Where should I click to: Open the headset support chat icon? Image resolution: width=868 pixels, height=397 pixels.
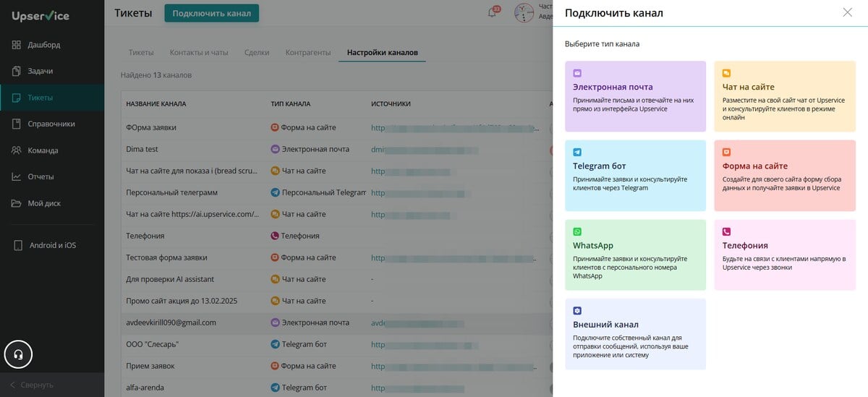click(x=19, y=354)
